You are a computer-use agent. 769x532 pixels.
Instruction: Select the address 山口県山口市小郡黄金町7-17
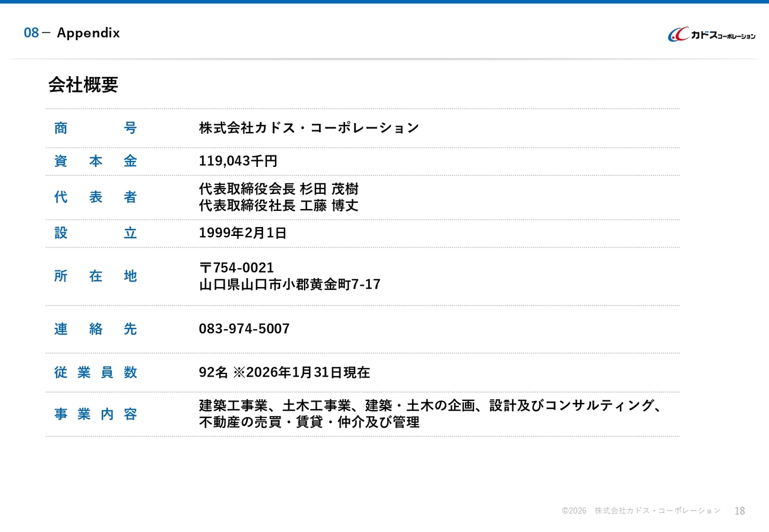point(290,285)
